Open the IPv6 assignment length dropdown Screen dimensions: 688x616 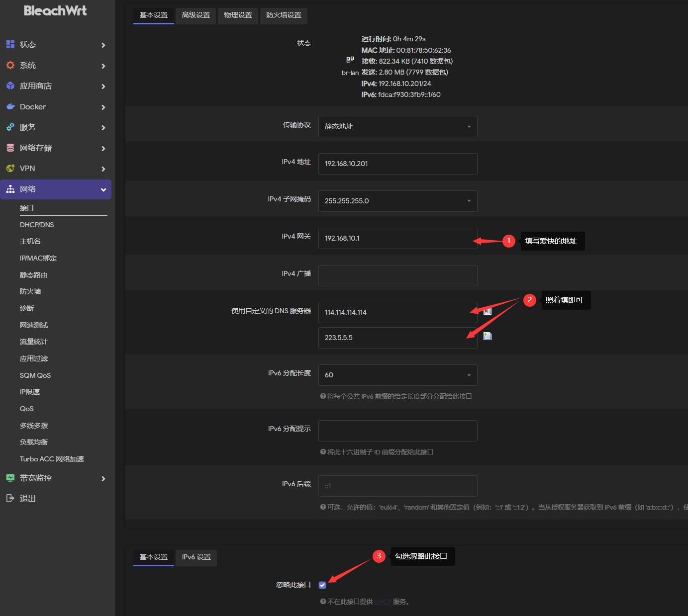(397, 375)
